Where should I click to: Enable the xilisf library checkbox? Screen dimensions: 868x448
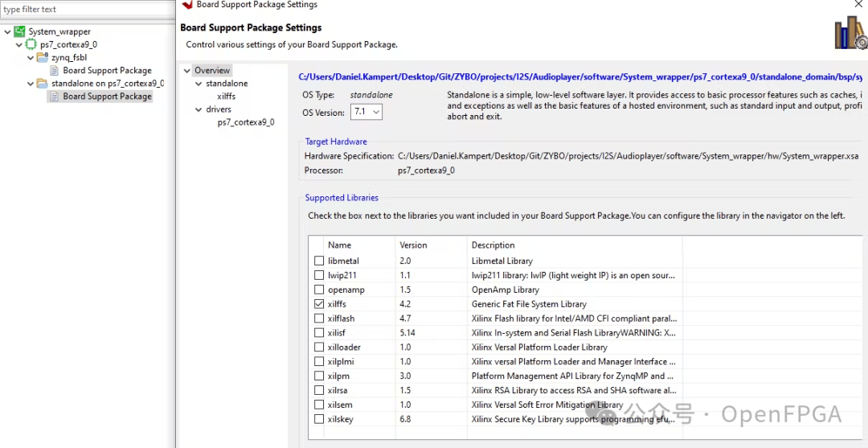click(319, 333)
